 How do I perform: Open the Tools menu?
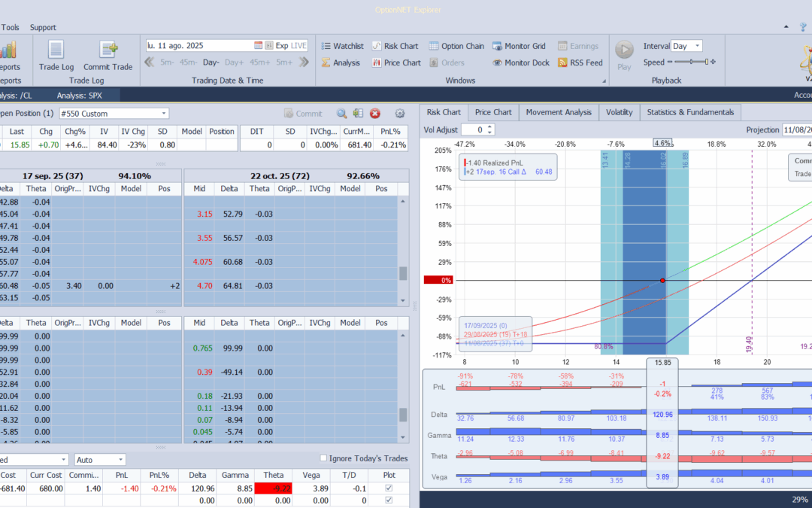click(x=11, y=28)
